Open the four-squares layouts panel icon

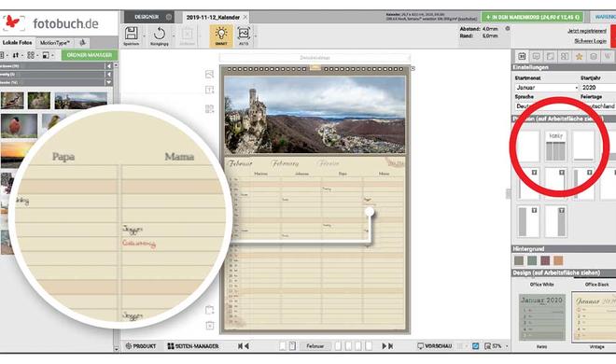click(x=565, y=56)
